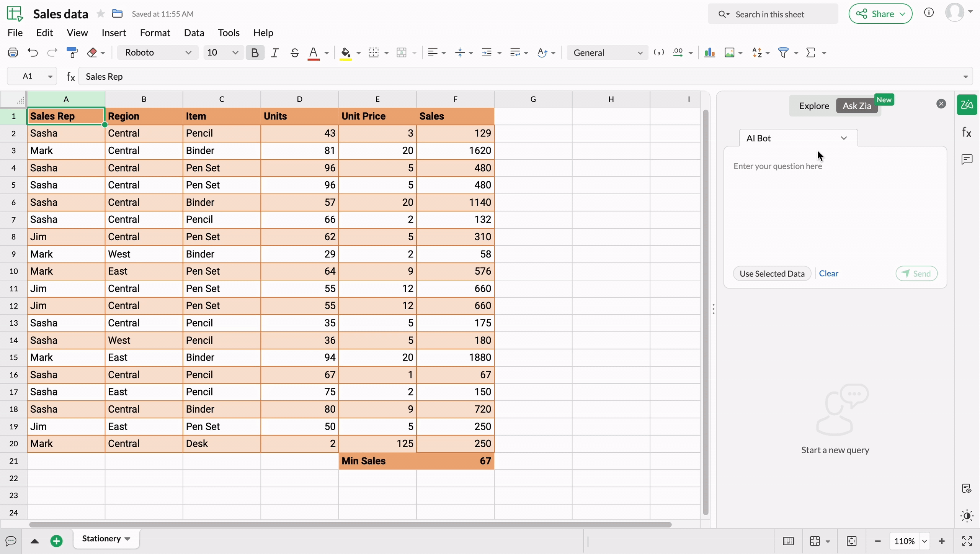The width and height of the screenshot is (980, 554).
Task: Click the Clear link
Action: coord(828,274)
